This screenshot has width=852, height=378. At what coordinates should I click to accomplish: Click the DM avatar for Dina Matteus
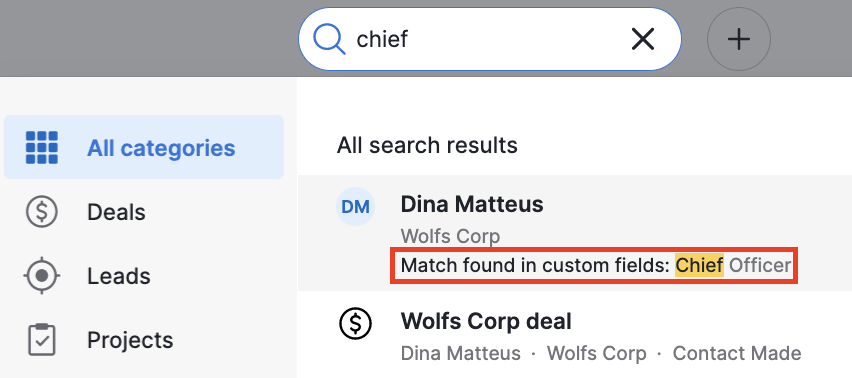355,206
